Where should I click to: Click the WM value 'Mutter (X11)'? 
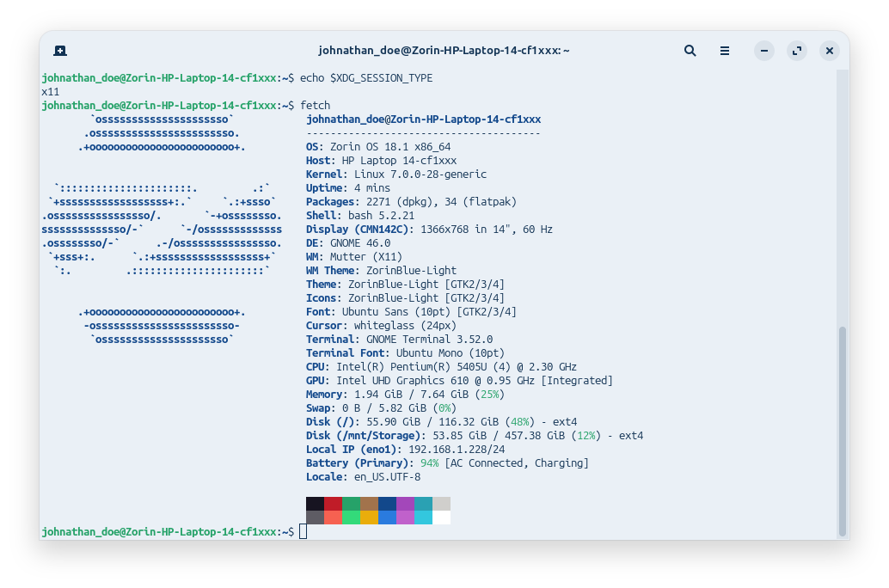(366, 257)
